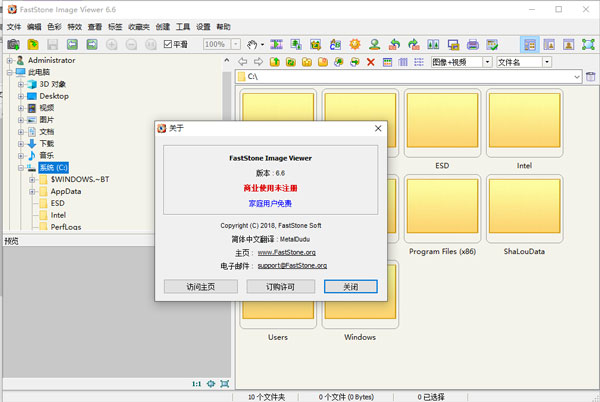Viewport: 600px width, 402px height.
Task: Click the red X delete icon
Action: (370, 62)
